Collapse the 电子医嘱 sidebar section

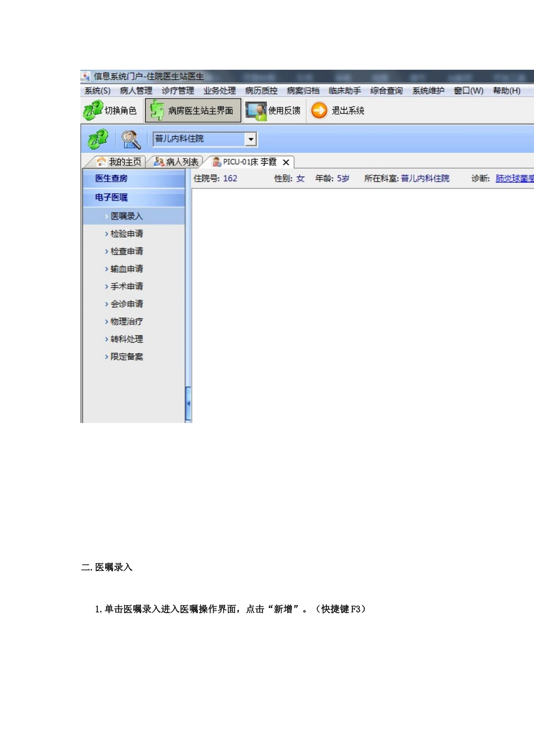click(x=134, y=197)
